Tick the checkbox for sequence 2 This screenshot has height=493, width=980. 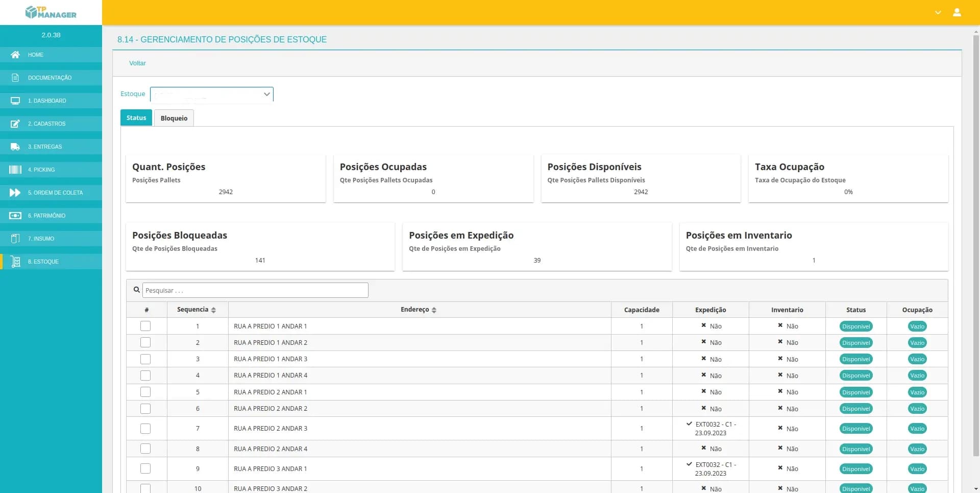145,342
